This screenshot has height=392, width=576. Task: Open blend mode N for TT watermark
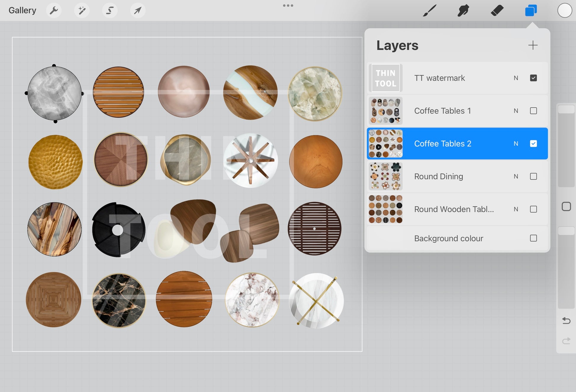(x=516, y=78)
